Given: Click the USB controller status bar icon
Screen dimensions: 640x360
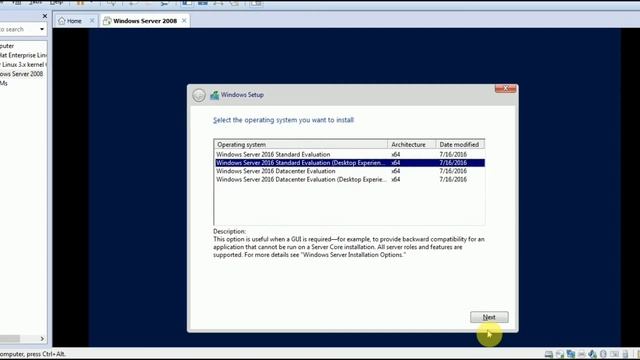Looking at the screenshot, I should (x=603, y=354).
